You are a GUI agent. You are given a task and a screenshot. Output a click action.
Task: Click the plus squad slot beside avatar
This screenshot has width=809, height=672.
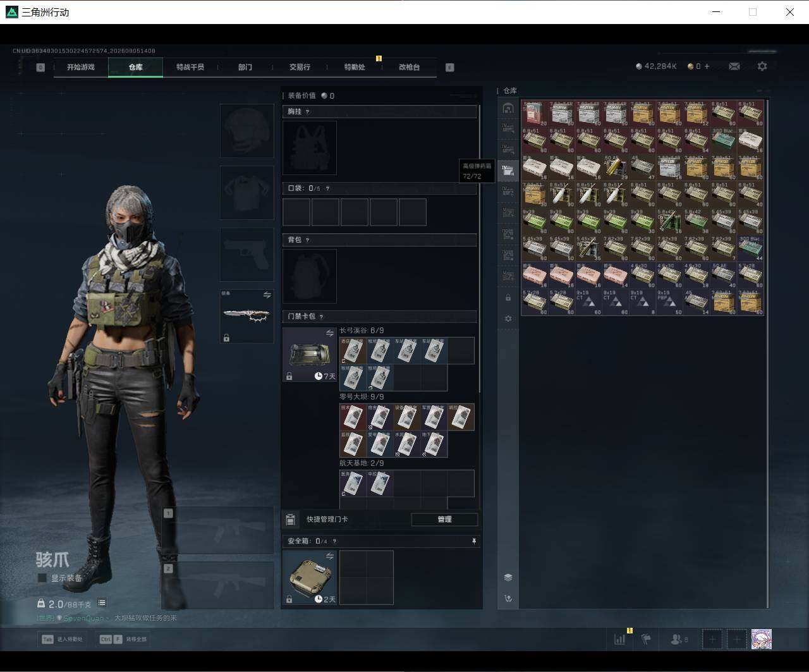click(x=736, y=639)
